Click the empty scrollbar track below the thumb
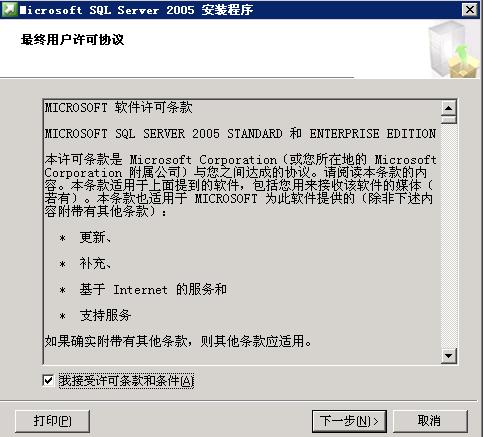Image resolution: width=484 pixels, height=437 pixels. pyautogui.click(x=449, y=236)
